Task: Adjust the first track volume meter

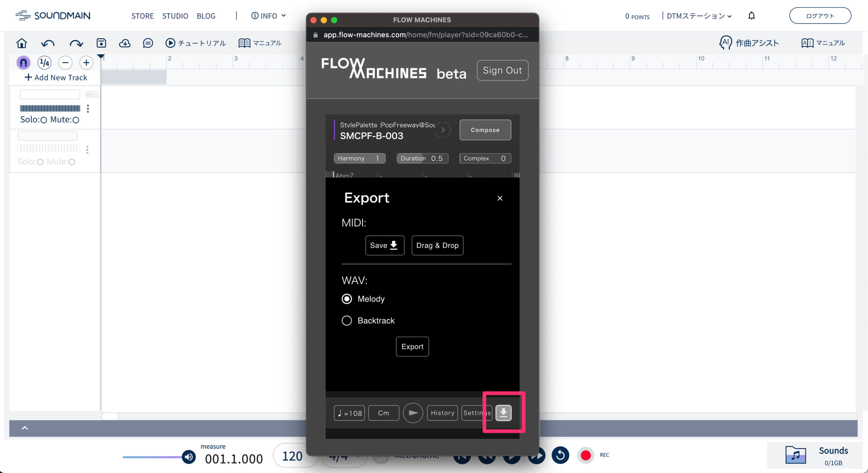Action: (x=50, y=108)
